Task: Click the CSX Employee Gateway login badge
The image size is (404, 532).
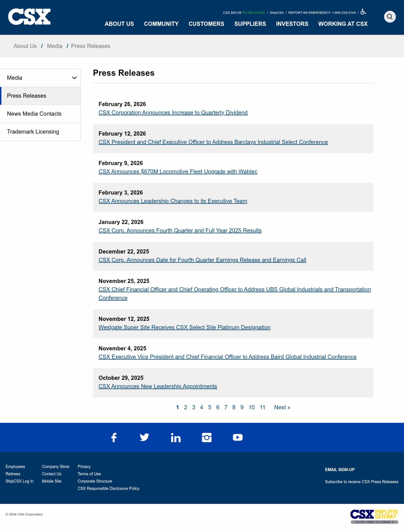Action: (x=374, y=516)
